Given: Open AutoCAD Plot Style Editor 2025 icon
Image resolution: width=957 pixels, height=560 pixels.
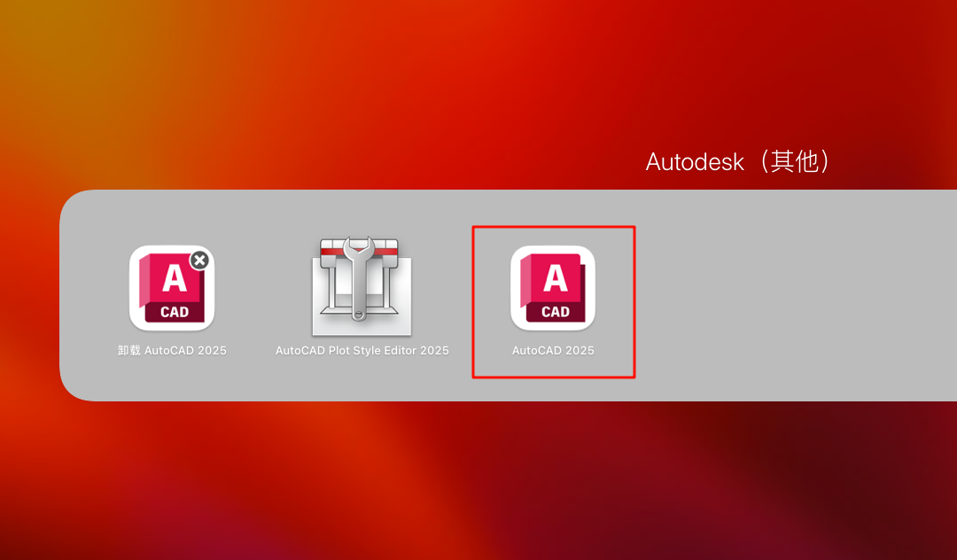Looking at the screenshot, I should pos(362,286).
